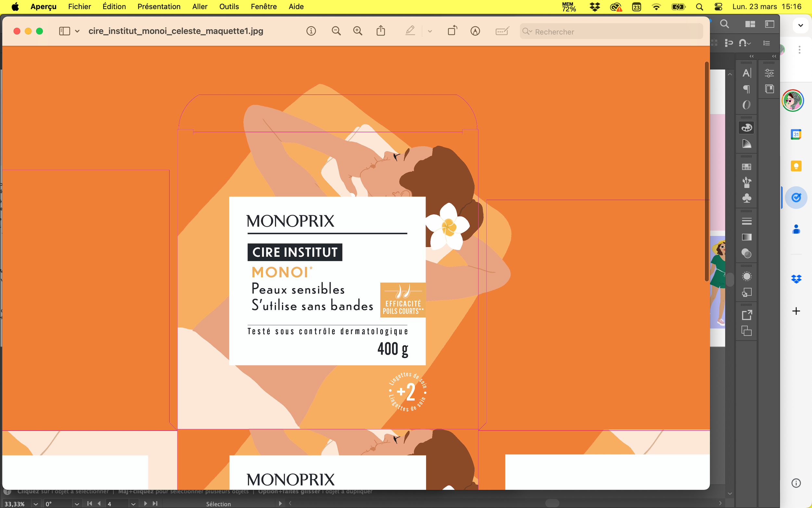Open the Apple menu
The image size is (812, 508).
pyautogui.click(x=16, y=7)
